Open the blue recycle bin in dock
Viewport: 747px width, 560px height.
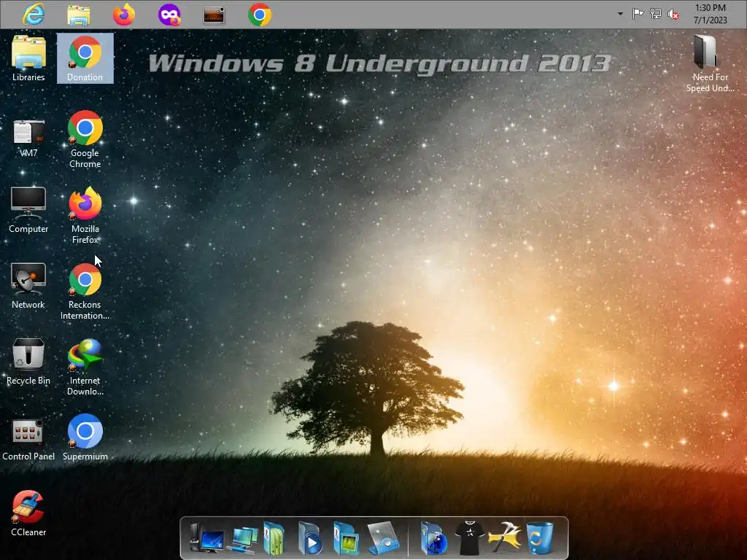point(540,538)
